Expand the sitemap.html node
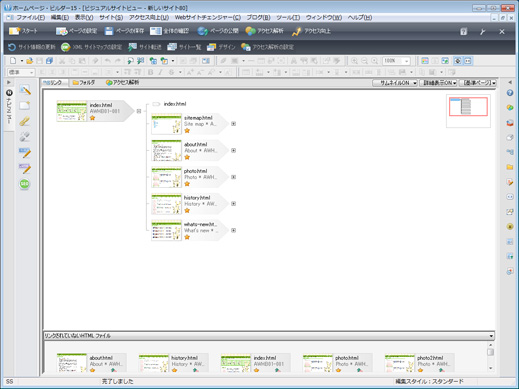The image size is (519, 389). [233, 124]
